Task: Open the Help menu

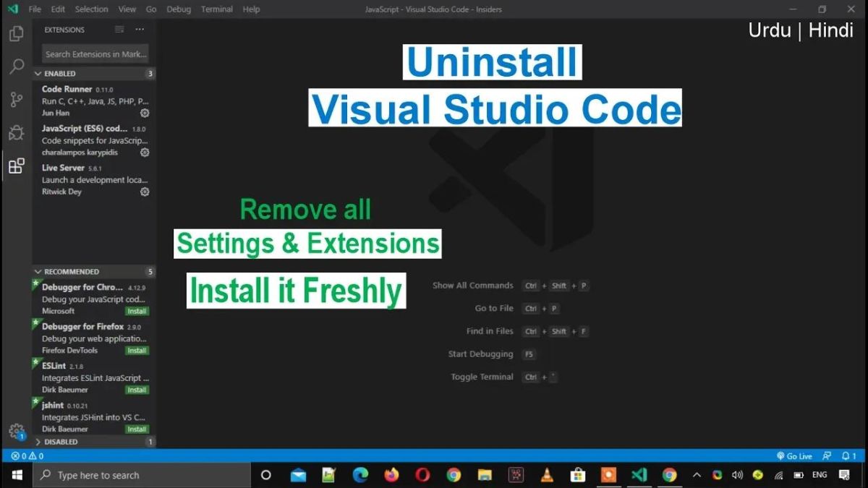Action: [251, 9]
